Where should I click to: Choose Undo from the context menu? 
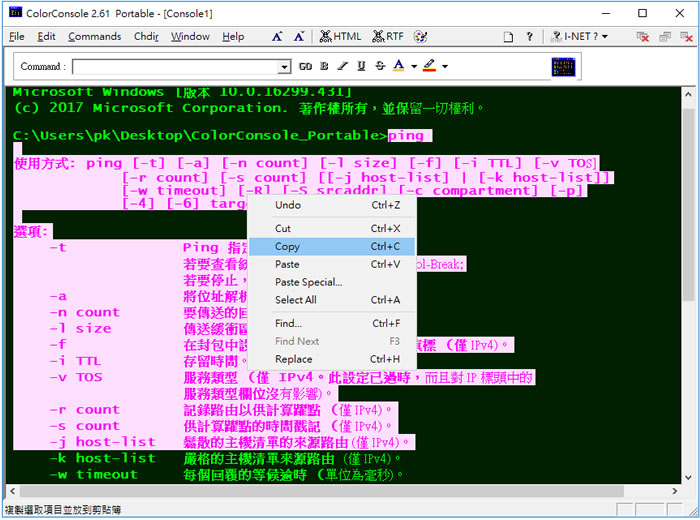[x=332, y=205]
